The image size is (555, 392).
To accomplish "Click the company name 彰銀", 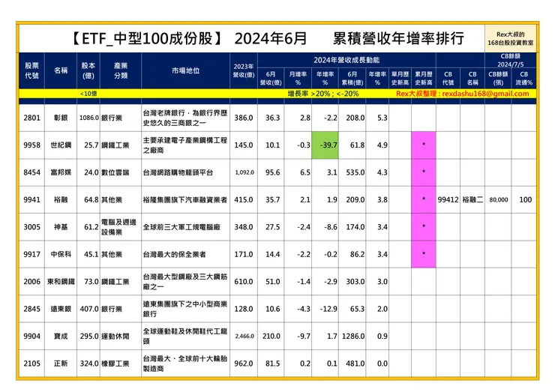I will [61, 118].
